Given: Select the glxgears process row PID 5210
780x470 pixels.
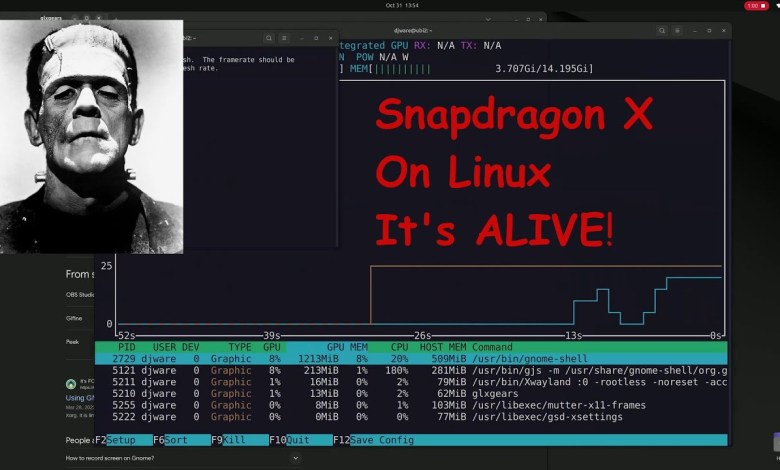Looking at the screenshot, I should (411, 393).
